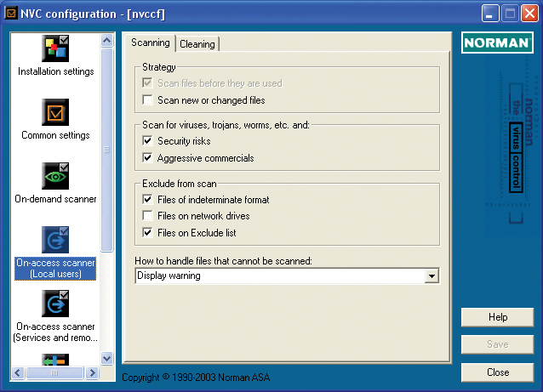Open the On-demand scanner eye icon
This screenshot has height=392, width=543.
pyautogui.click(x=55, y=176)
